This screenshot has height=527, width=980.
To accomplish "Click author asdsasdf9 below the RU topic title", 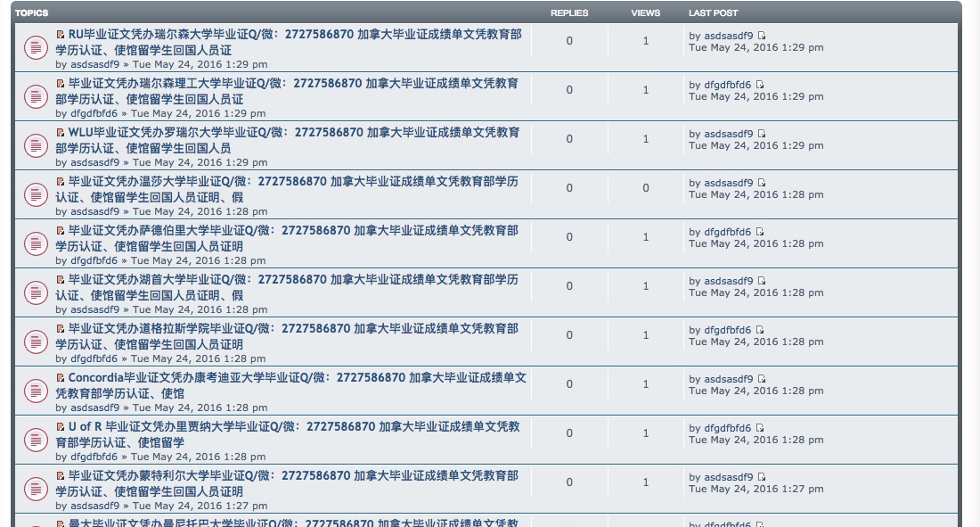I will click(94, 65).
